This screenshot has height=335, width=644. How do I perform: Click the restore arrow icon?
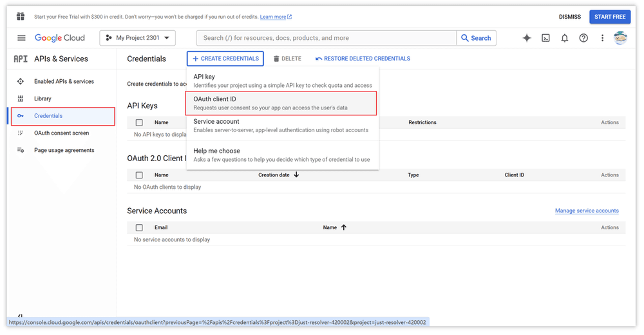318,59
